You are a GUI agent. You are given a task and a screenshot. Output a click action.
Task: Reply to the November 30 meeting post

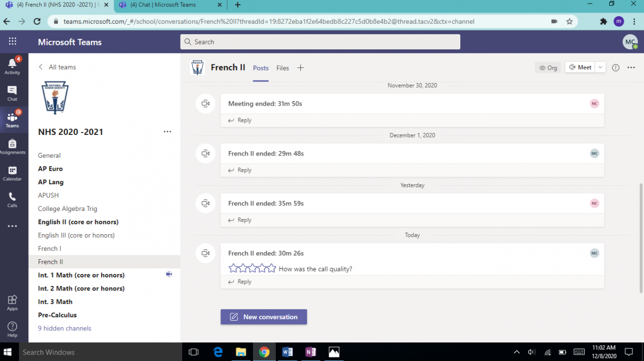pos(239,120)
